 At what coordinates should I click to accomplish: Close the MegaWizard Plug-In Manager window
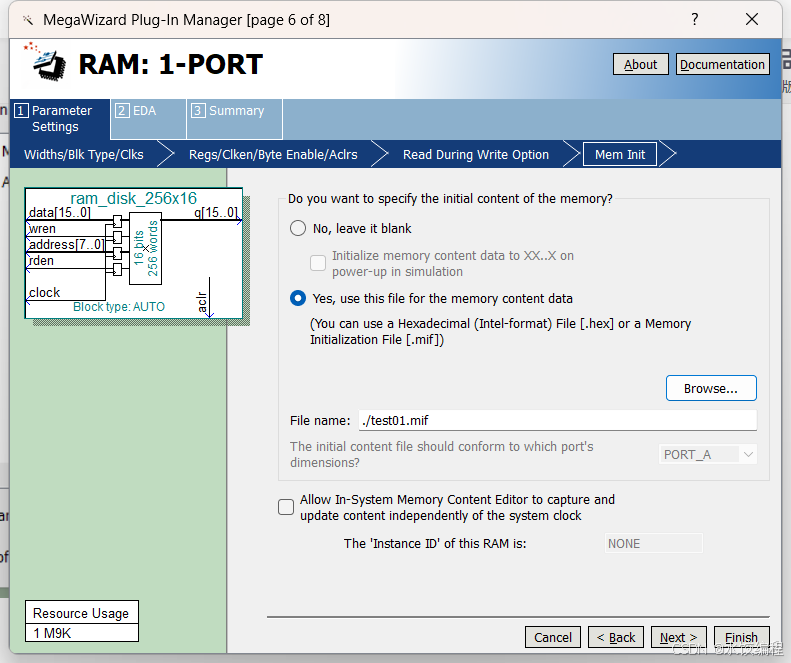click(x=752, y=19)
